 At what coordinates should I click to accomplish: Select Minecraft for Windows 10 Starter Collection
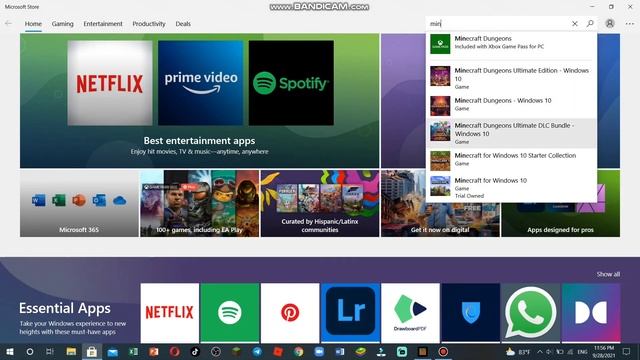pyautogui.click(x=511, y=160)
